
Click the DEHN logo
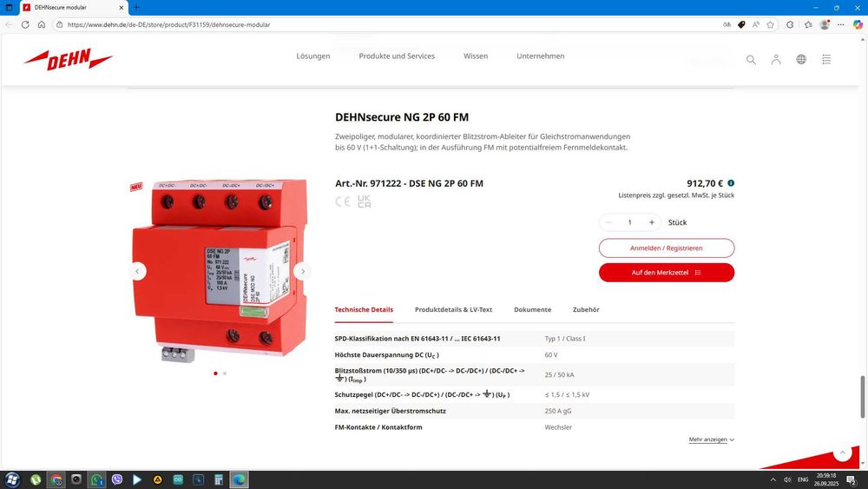coord(69,59)
